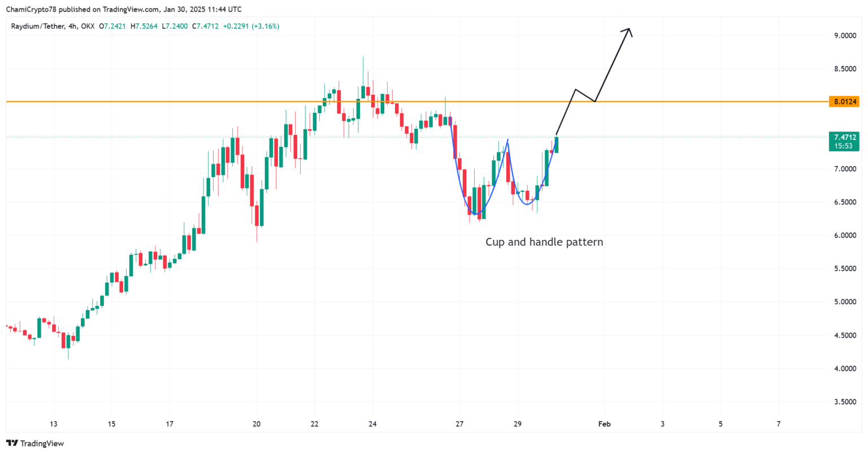The height and width of the screenshot is (454, 868).
Task: Click the 9.0000 price axis label
Action: tap(845, 36)
